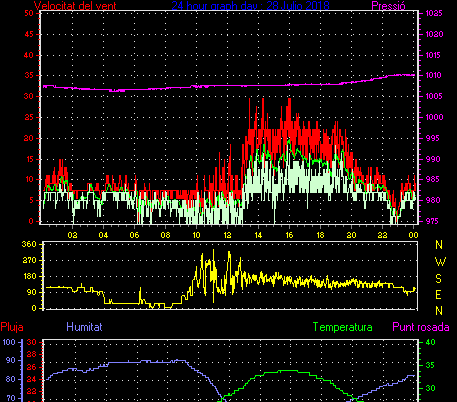This screenshot has height=402, width=457.
Task: Click the 'Pressió' axis title
Action: click(x=388, y=6)
